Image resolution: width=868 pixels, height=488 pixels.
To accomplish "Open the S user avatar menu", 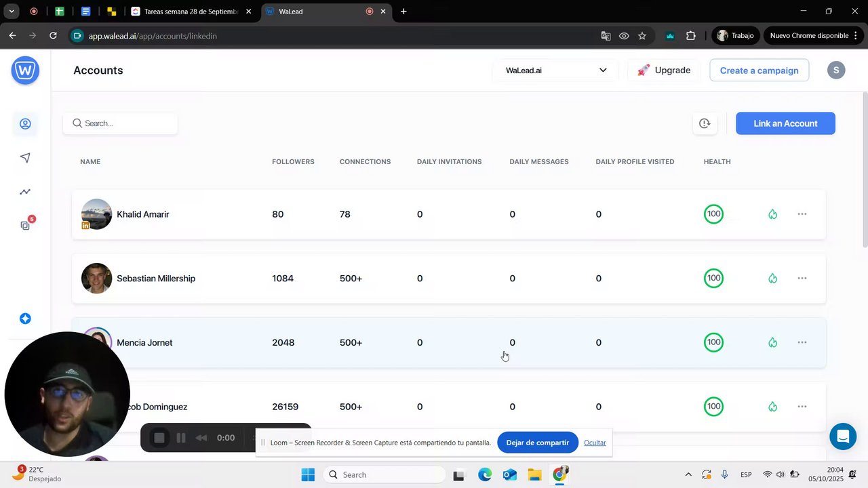I will (x=836, y=70).
